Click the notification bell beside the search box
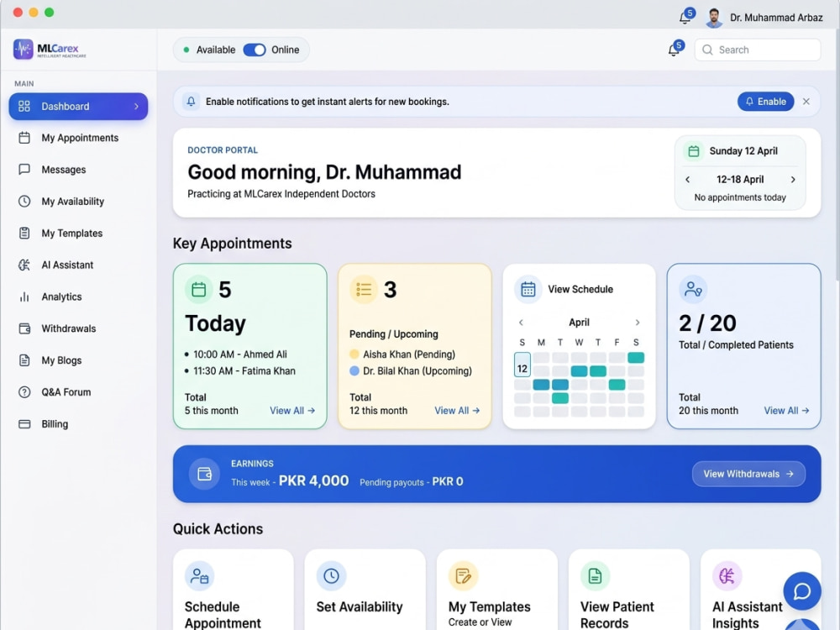 (x=674, y=50)
